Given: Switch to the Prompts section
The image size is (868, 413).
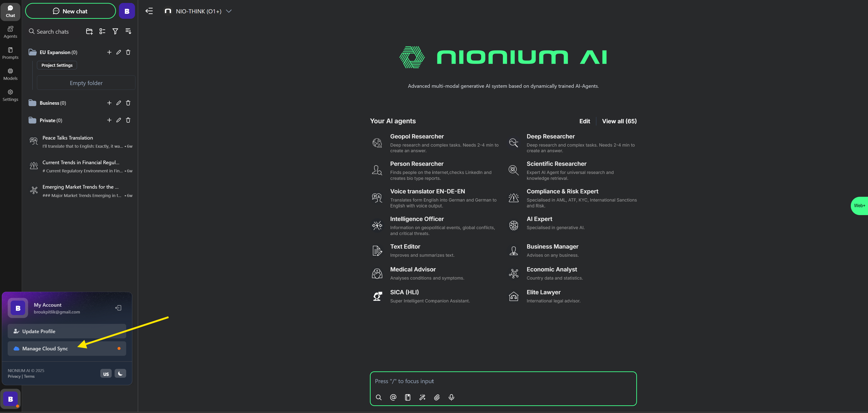Looking at the screenshot, I should point(10,53).
